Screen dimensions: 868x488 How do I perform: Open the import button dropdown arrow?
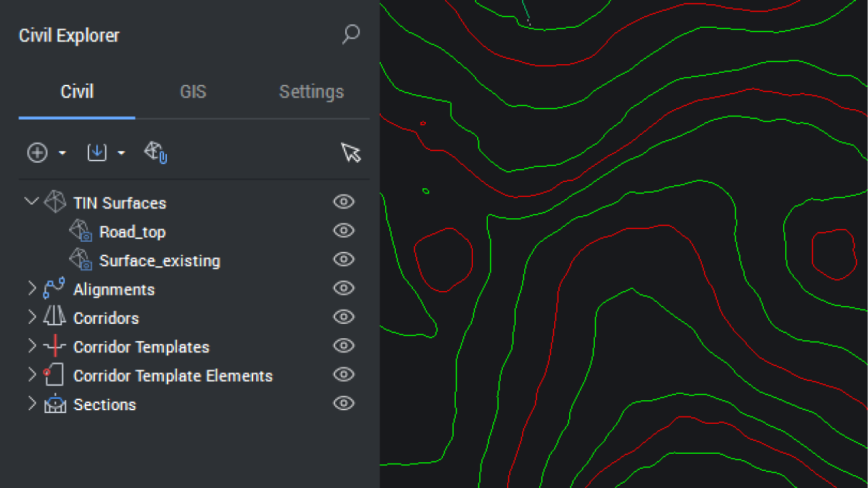tap(121, 153)
